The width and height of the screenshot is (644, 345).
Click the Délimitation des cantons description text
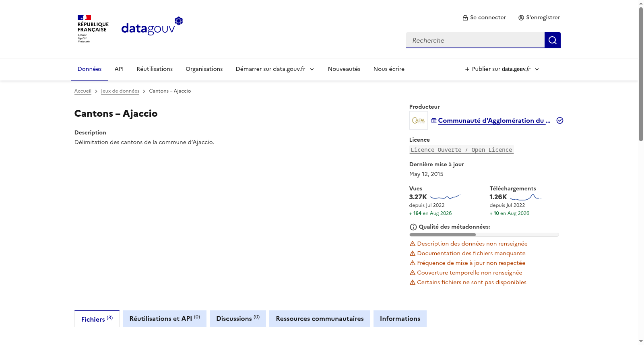(144, 142)
